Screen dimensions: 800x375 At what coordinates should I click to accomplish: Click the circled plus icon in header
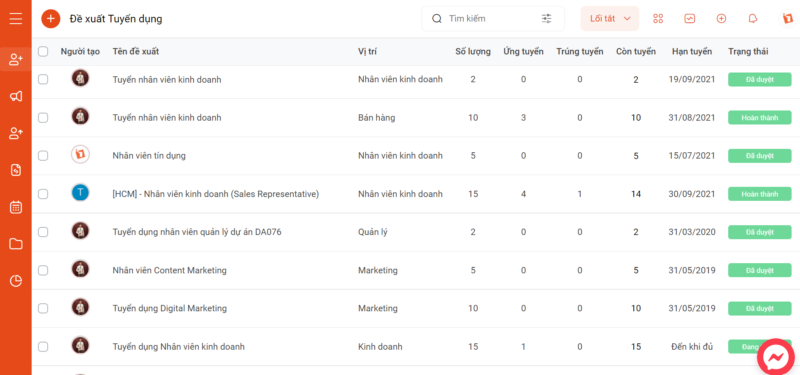pyautogui.click(x=721, y=19)
